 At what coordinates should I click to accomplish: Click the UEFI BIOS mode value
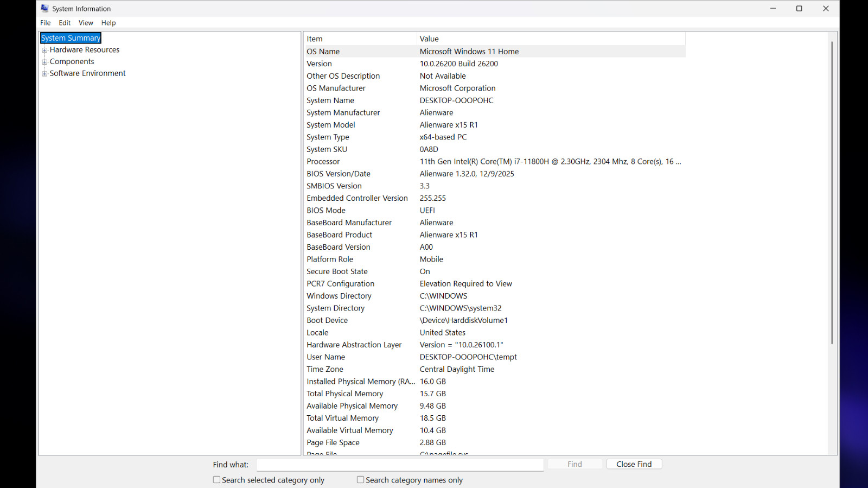[427, 211]
